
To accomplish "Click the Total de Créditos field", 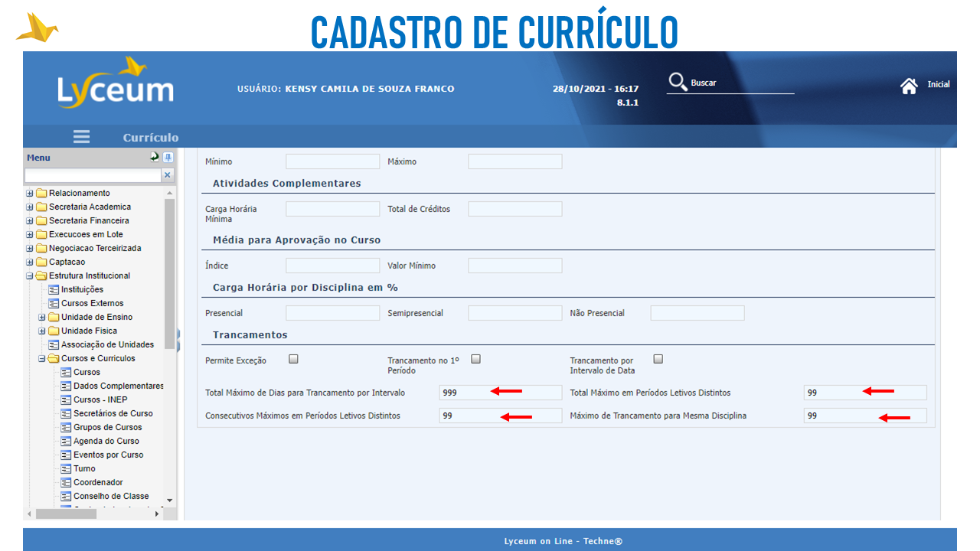I will 514,209.
